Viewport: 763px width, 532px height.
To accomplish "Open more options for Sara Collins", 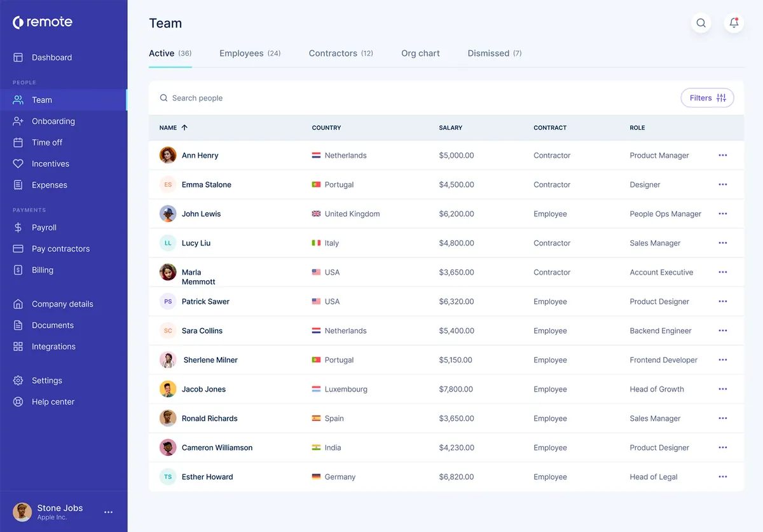I will coord(722,331).
